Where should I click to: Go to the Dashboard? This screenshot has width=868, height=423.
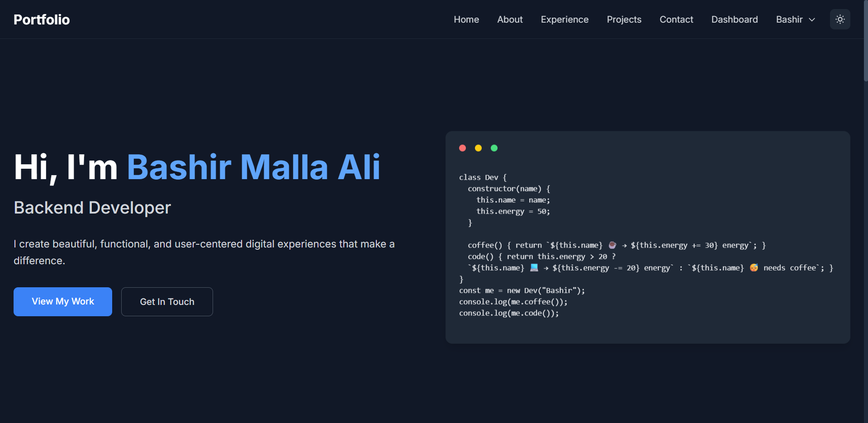click(x=735, y=19)
